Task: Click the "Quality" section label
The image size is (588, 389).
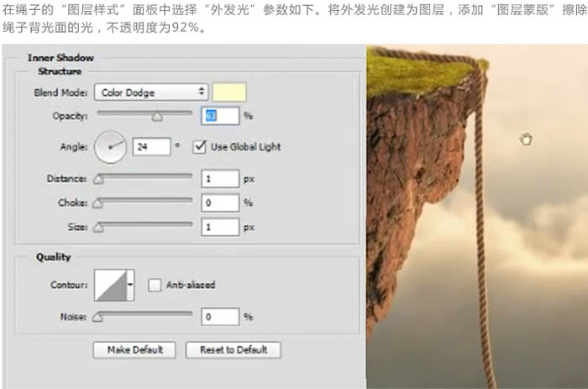Action: (54, 257)
